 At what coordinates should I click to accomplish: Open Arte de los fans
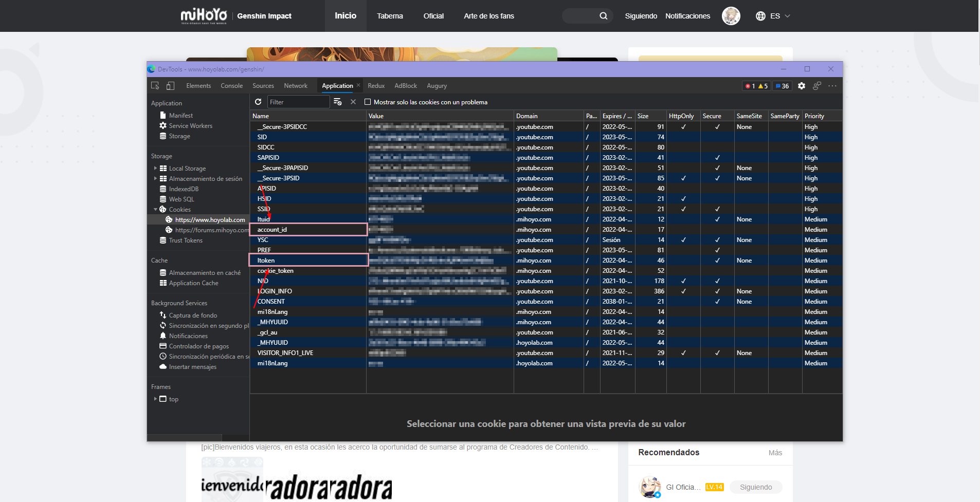coord(489,16)
